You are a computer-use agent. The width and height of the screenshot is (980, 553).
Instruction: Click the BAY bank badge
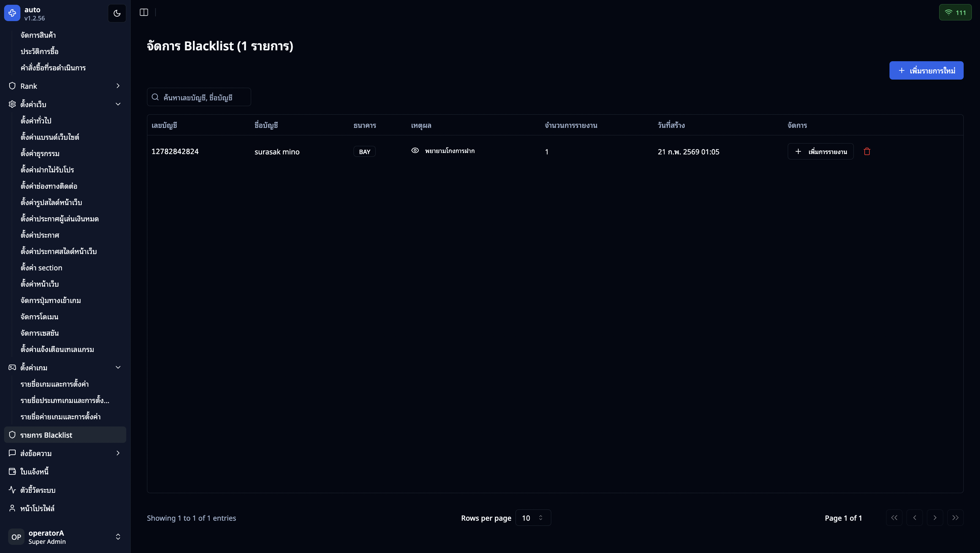(x=364, y=152)
